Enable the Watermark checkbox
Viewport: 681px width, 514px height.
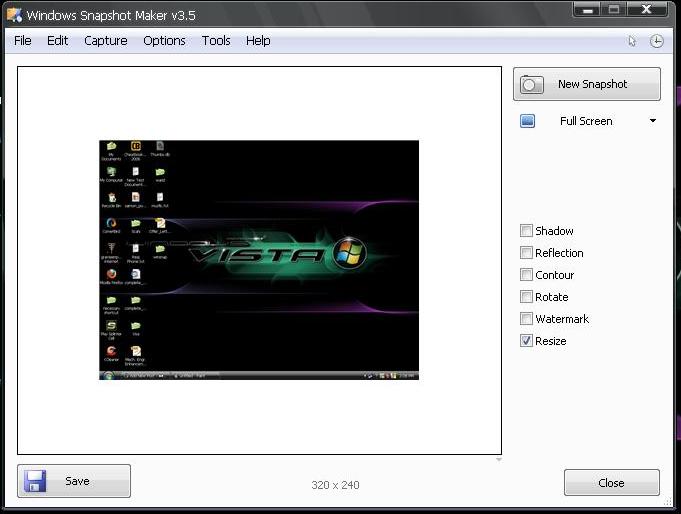click(526, 319)
